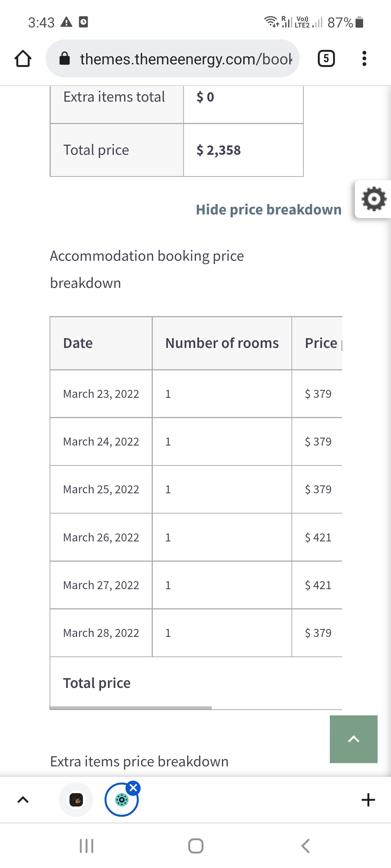
Task: Select the blue circled tab thumbnail
Action: pyautogui.click(x=122, y=800)
